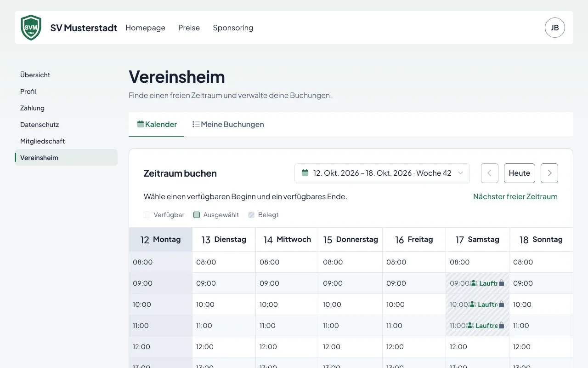The image size is (588, 368).
Task: Switch to the Meine Buchungen tab
Action: [228, 124]
